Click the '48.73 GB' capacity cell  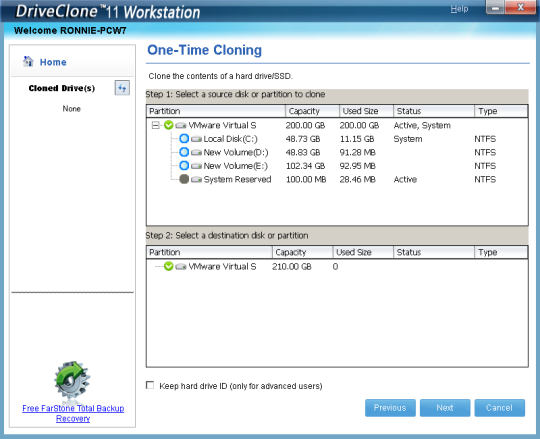coord(303,139)
